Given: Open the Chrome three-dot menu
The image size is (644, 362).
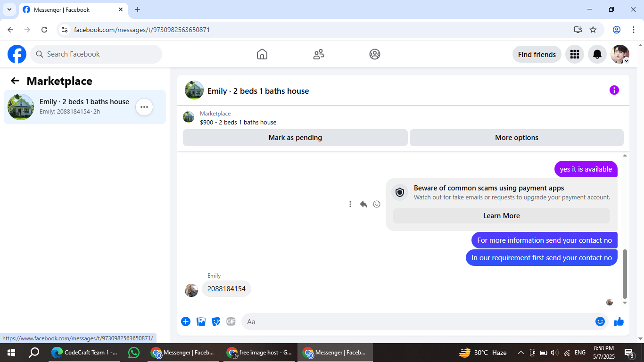Looking at the screenshot, I should pos(634,30).
